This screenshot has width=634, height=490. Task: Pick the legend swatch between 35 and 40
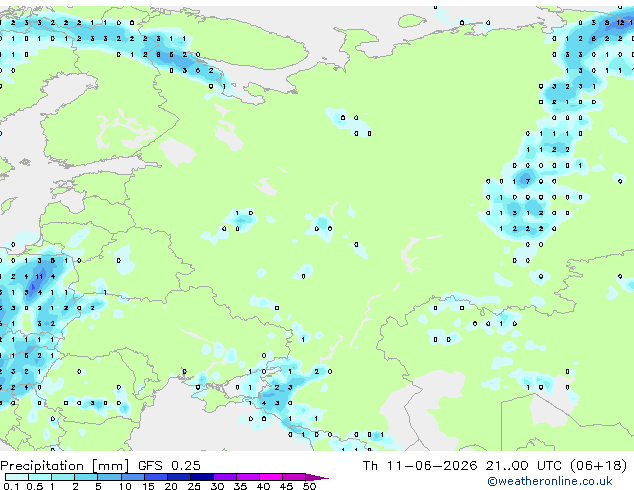(x=247, y=477)
